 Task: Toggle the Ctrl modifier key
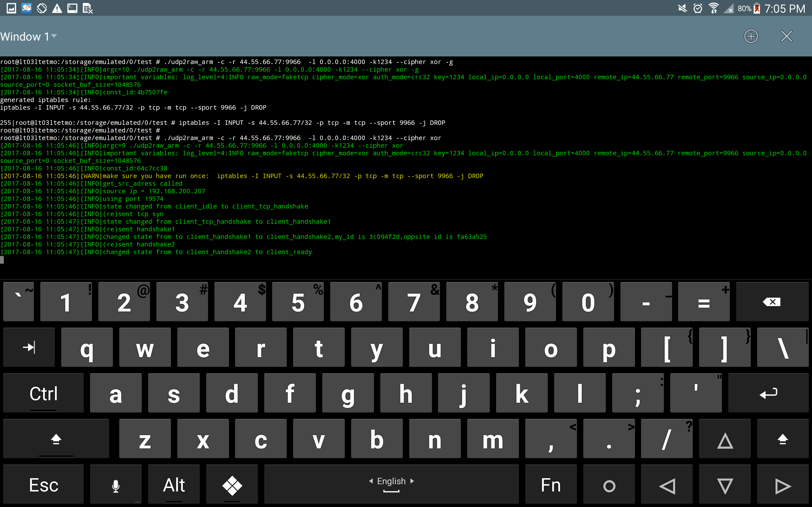pos(43,393)
